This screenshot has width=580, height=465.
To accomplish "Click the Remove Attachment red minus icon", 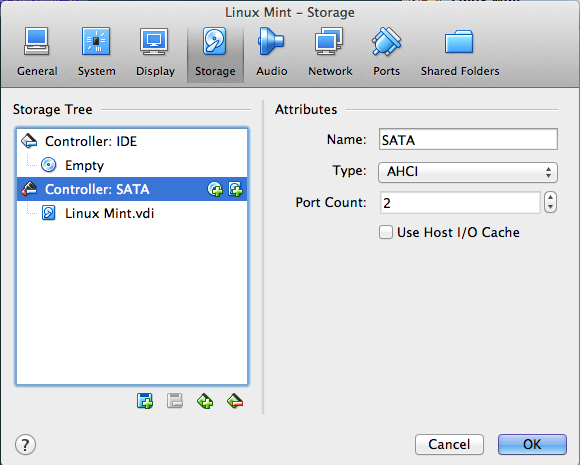I will coord(235,401).
